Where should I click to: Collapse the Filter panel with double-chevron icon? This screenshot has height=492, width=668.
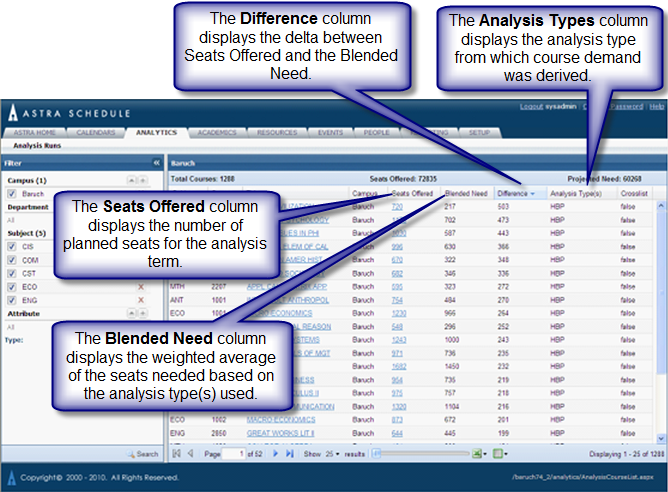pos(156,163)
